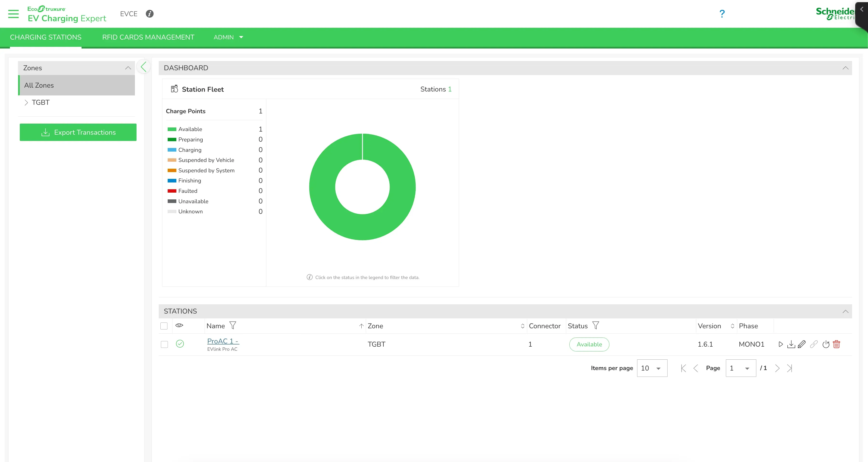Tick the select-all stations checkbox
Screen dimensions: 868x462
(164, 326)
